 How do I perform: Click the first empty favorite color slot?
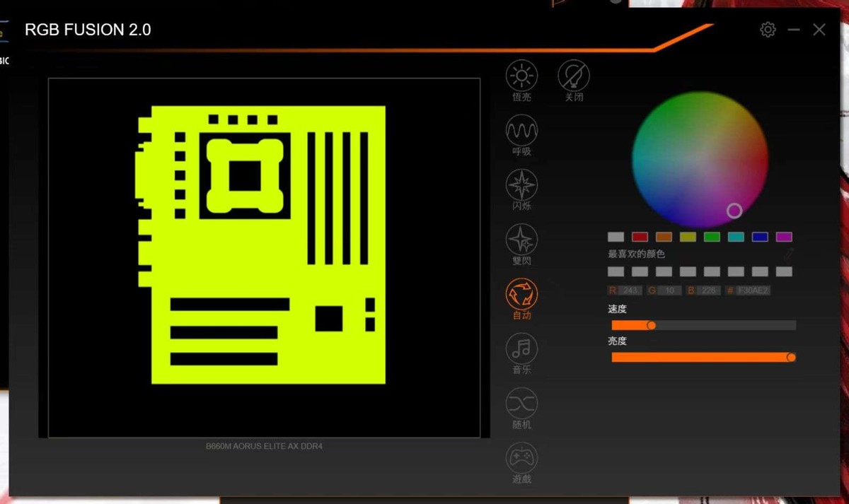[x=616, y=271]
